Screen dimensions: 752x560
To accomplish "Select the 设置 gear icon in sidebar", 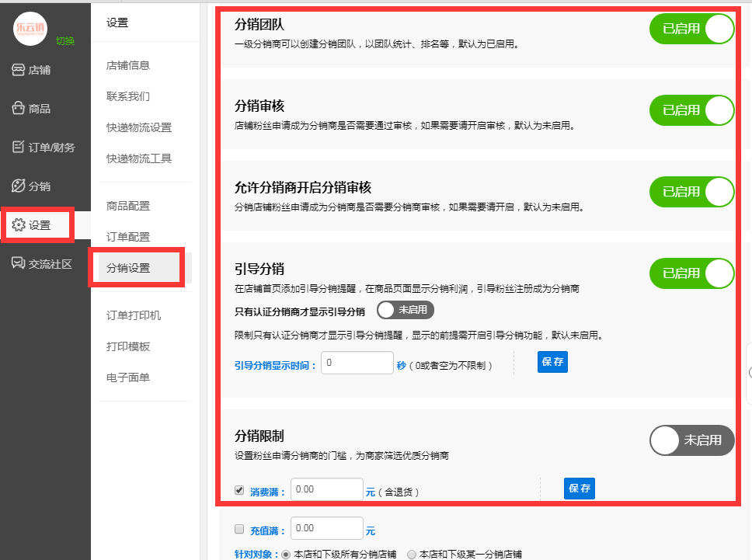I will [19, 225].
